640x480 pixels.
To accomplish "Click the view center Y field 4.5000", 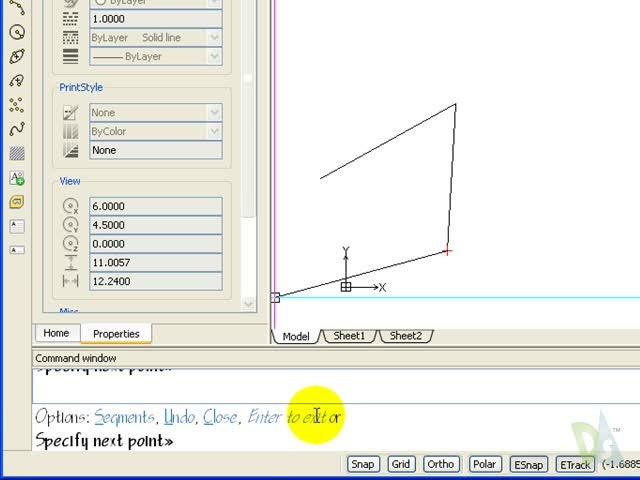I will point(156,225).
